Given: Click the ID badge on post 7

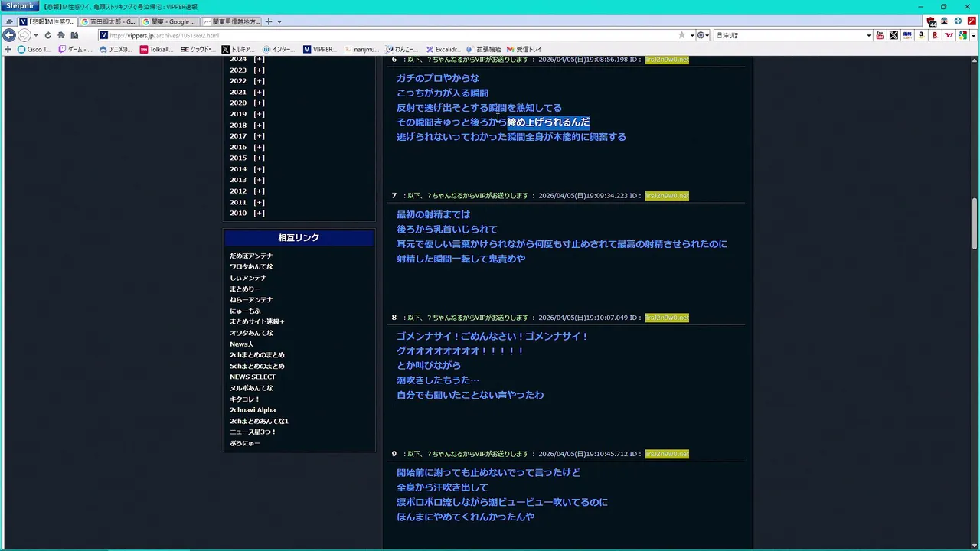Looking at the screenshot, I should tap(667, 196).
